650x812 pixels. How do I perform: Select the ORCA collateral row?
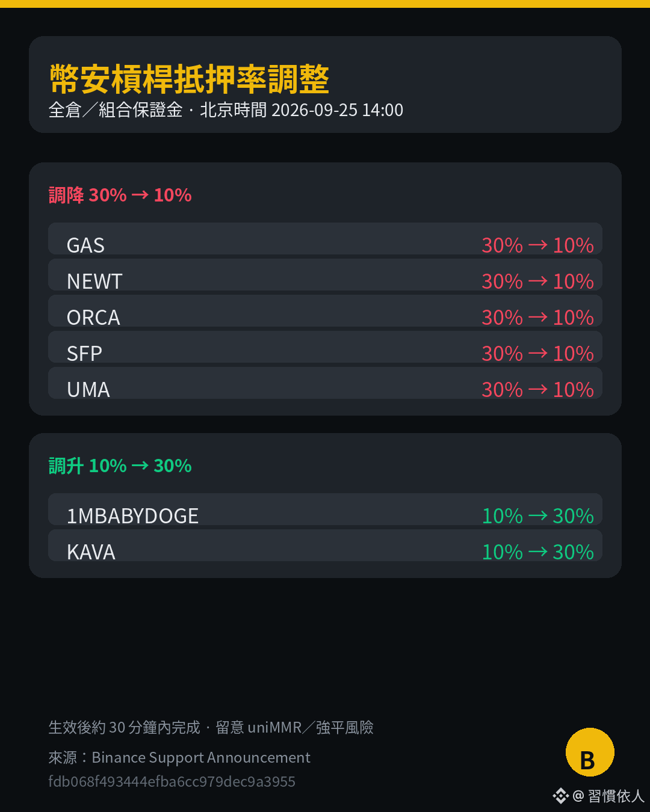[x=325, y=311]
